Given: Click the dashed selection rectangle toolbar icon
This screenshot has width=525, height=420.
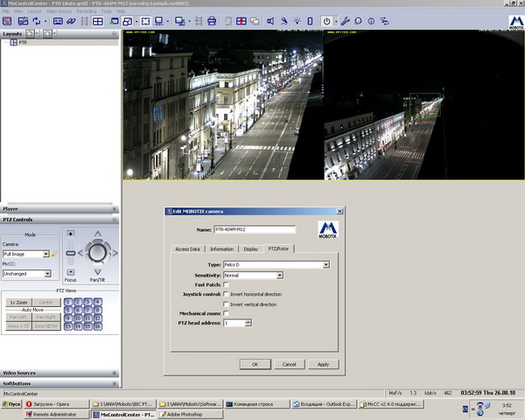Looking at the screenshot, I should pos(145,21).
